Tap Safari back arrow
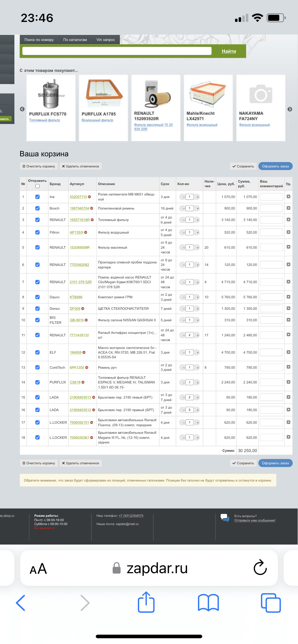 click(21, 603)
